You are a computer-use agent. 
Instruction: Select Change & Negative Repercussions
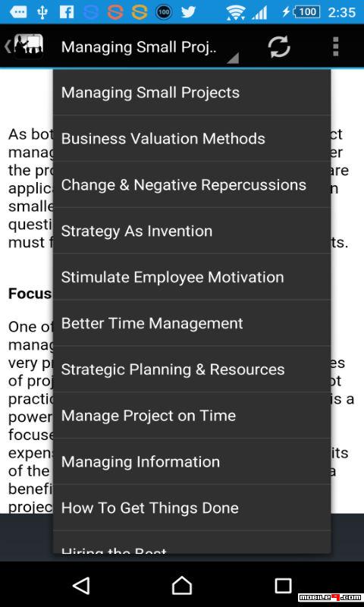coord(192,184)
